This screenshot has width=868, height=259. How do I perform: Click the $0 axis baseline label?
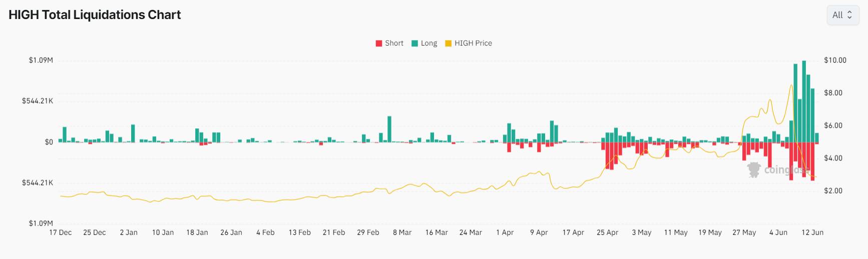pos(49,142)
